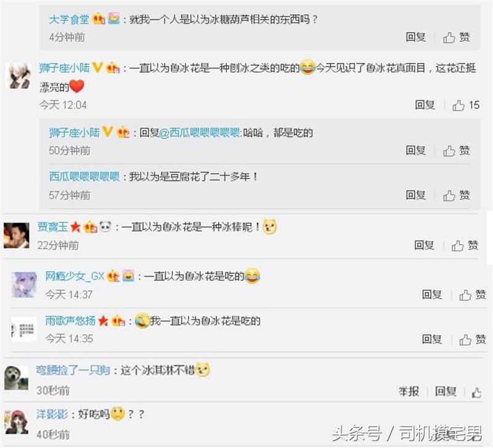This screenshot has width=493, height=448.
Task: Like the 大学食堂 comment with thumbs-up
Action: pyautogui.click(x=457, y=37)
